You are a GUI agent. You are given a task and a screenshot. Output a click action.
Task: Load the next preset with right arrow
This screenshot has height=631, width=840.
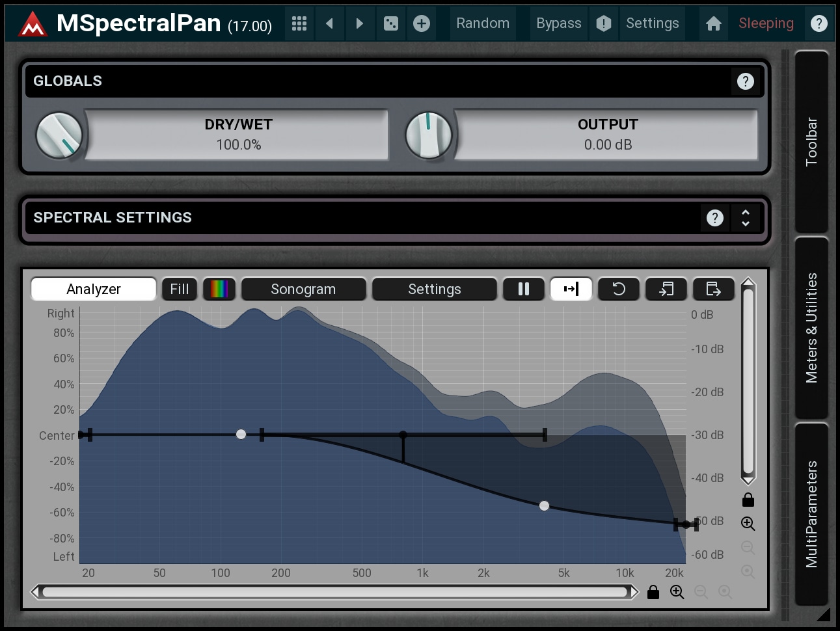[x=359, y=23]
